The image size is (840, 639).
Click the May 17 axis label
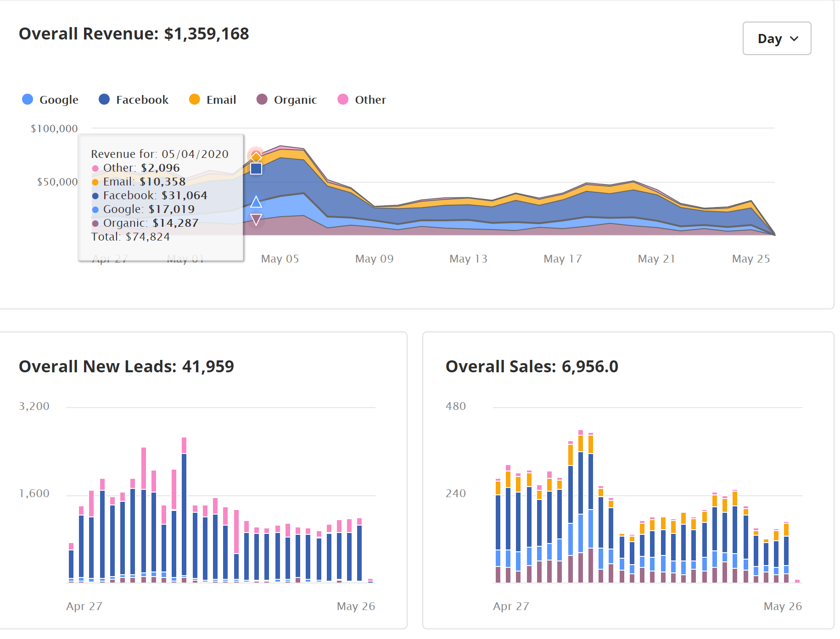pyautogui.click(x=562, y=259)
